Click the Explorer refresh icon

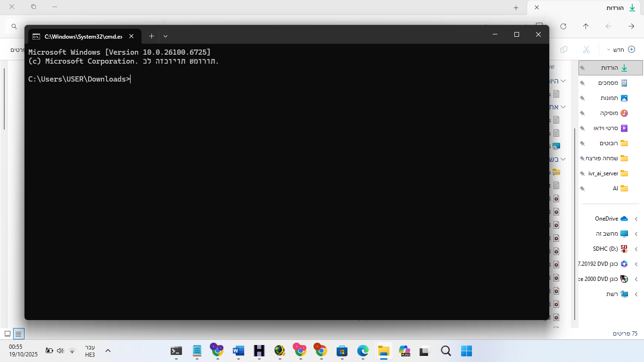[x=563, y=26]
